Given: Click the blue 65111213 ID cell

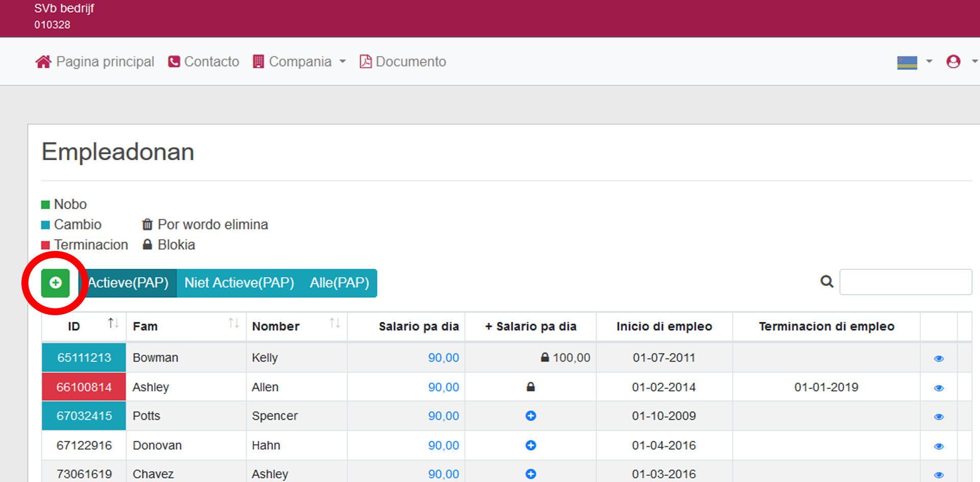Looking at the screenshot, I should pos(84,358).
